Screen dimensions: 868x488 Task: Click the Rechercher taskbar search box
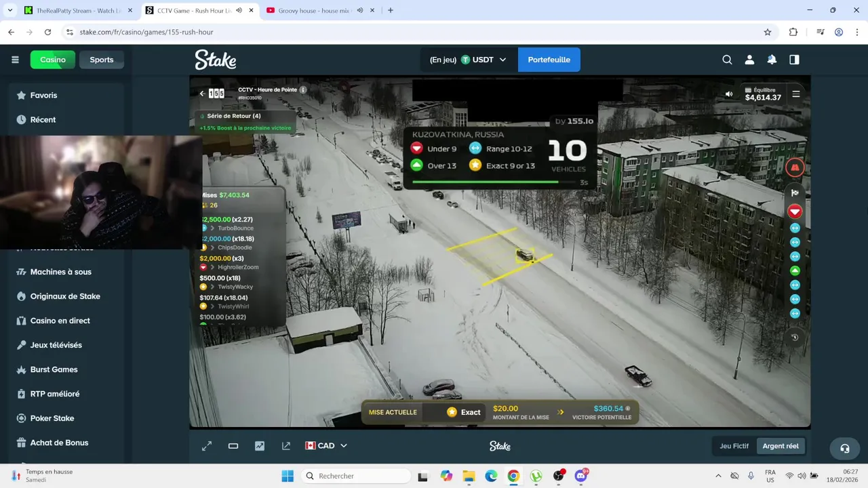point(355,476)
